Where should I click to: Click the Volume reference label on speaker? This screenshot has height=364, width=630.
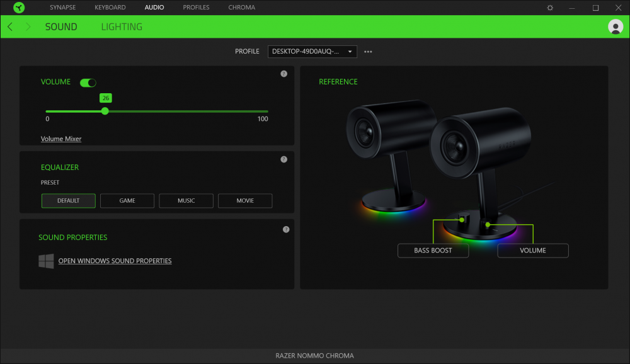click(533, 250)
